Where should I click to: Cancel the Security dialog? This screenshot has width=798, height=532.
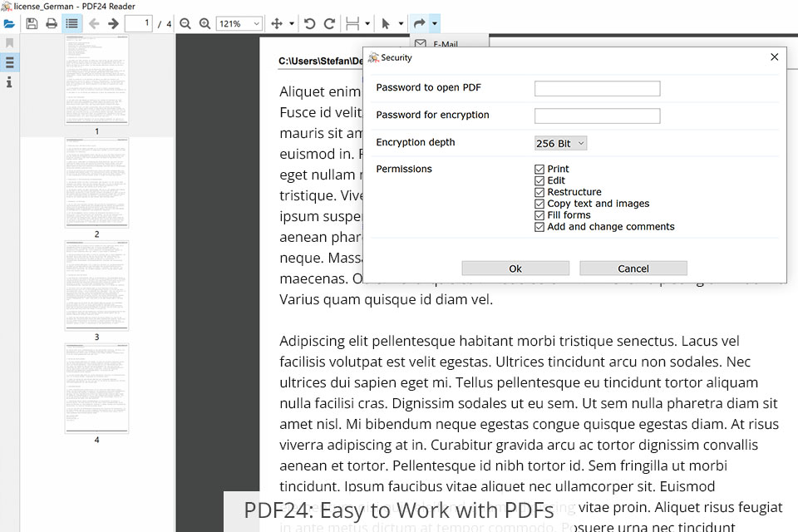633,268
